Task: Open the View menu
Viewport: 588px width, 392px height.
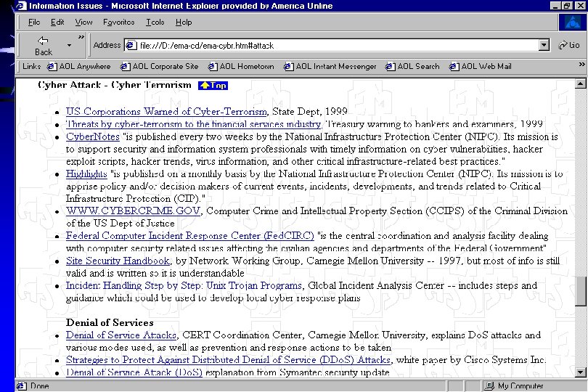Action: click(83, 22)
